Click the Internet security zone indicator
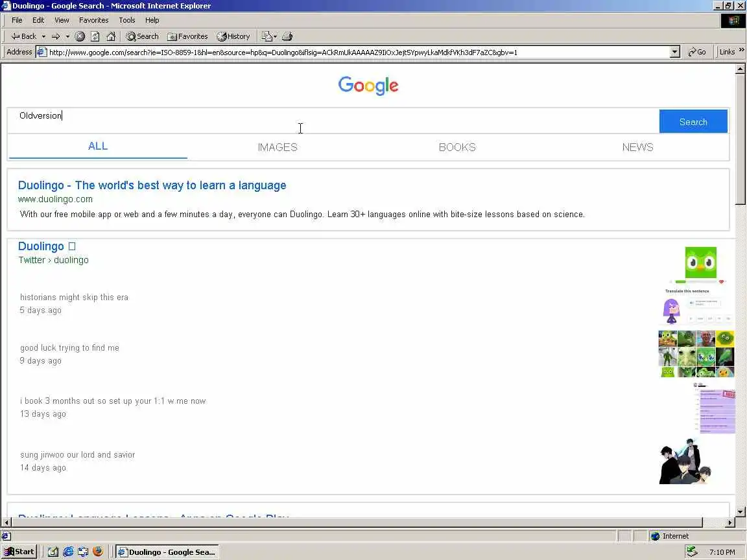This screenshot has height=560, width=747. (670, 536)
